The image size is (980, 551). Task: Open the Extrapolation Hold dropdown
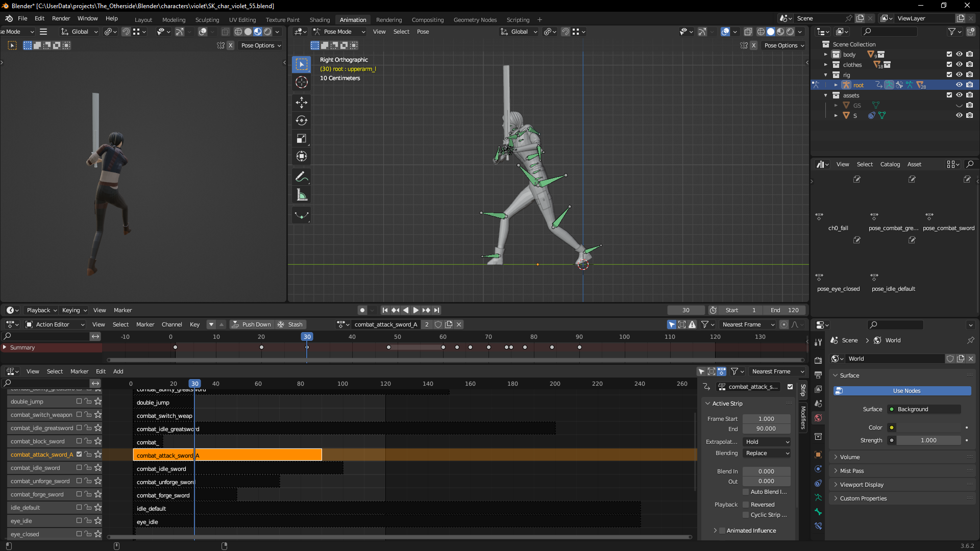(767, 442)
